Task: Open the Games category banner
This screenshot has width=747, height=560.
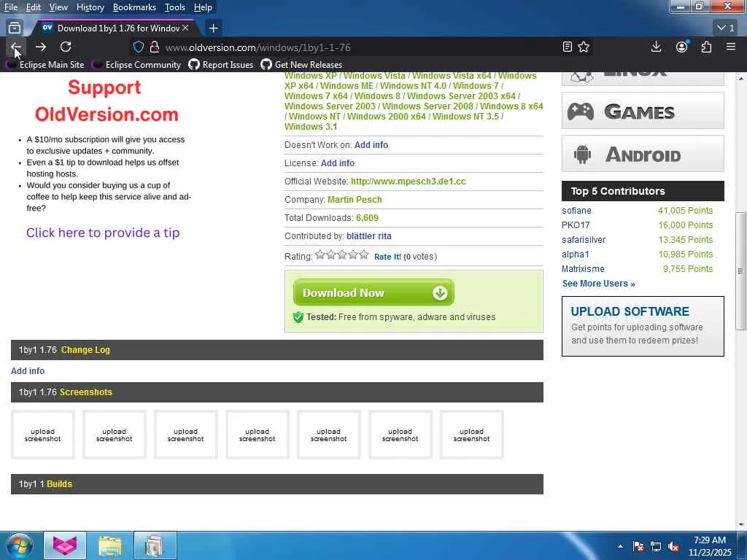Action: [x=643, y=111]
